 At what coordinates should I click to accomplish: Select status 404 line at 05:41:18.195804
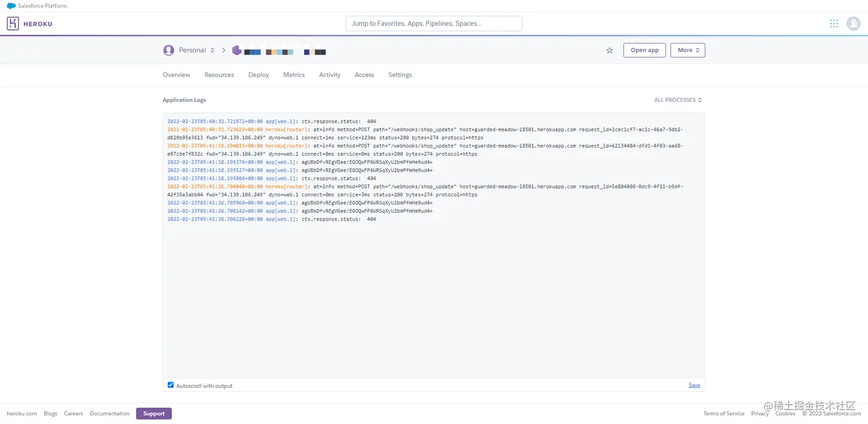click(272, 178)
